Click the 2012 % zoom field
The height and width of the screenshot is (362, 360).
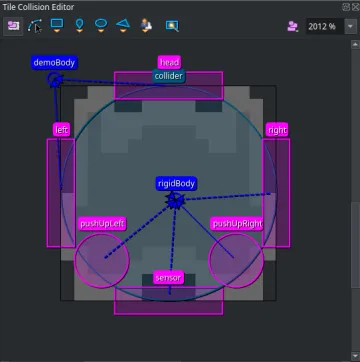click(x=325, y=26)
